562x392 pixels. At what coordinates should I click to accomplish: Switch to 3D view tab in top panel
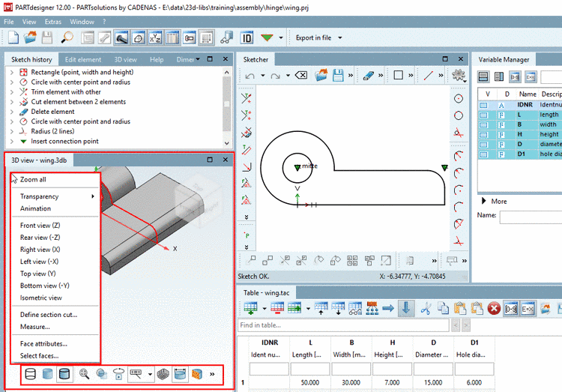pyautogui.click(x=125, y=59)
